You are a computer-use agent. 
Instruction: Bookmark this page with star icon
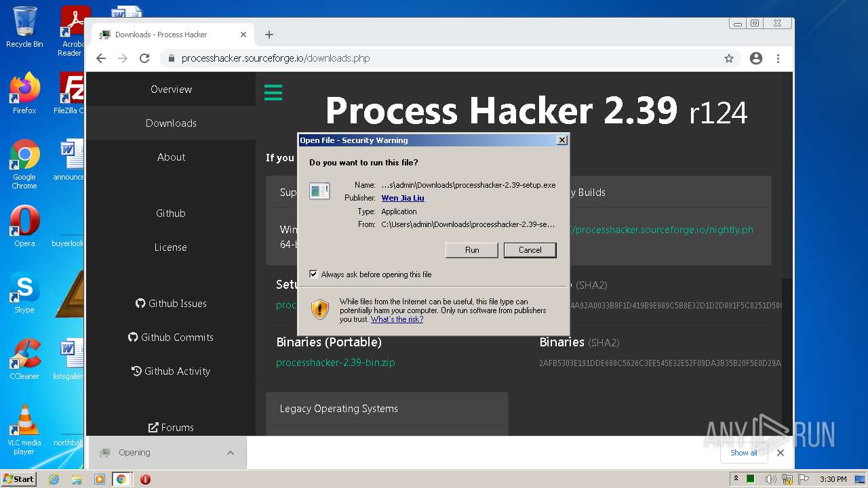tap(729, 58)
